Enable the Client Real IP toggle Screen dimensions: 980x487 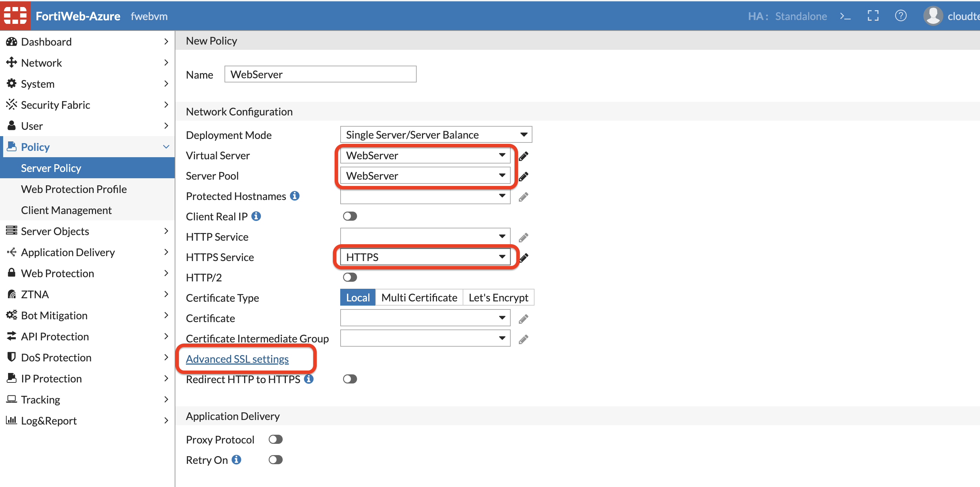coord(350,216)
